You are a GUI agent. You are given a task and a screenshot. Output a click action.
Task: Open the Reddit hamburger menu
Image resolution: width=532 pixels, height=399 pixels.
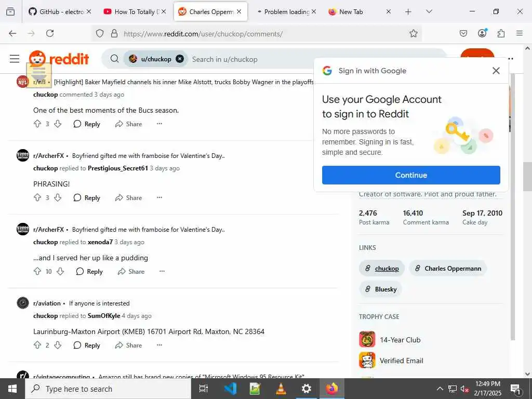15,59
